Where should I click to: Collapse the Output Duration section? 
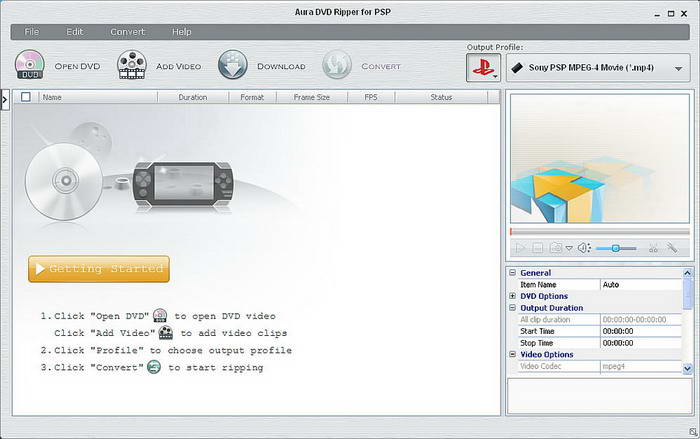tap(512, 308)
